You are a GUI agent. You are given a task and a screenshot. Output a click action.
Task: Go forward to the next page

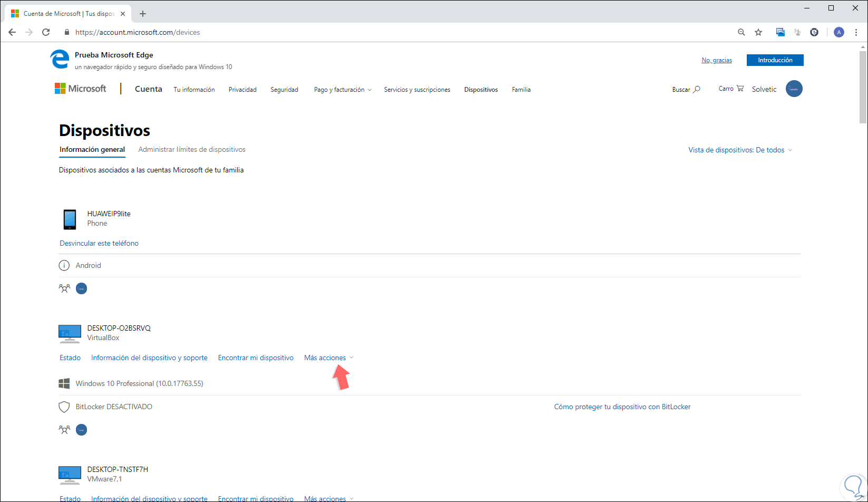tap(29, 32)
